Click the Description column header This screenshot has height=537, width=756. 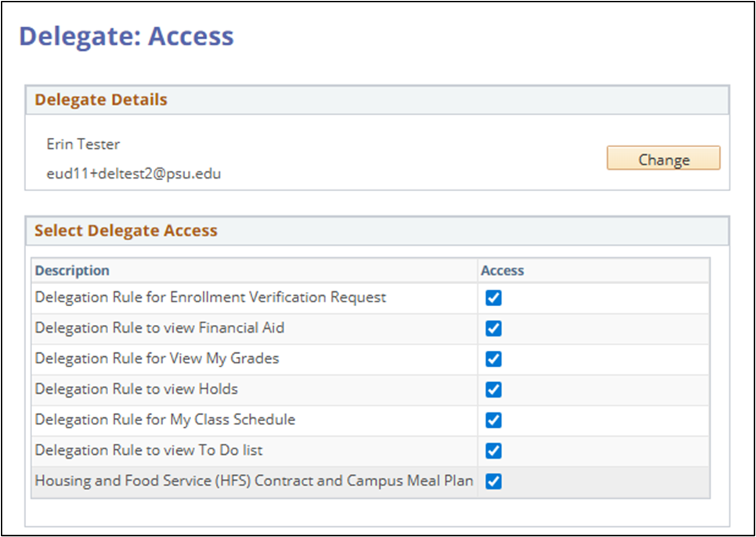click(x=72, y=270)
